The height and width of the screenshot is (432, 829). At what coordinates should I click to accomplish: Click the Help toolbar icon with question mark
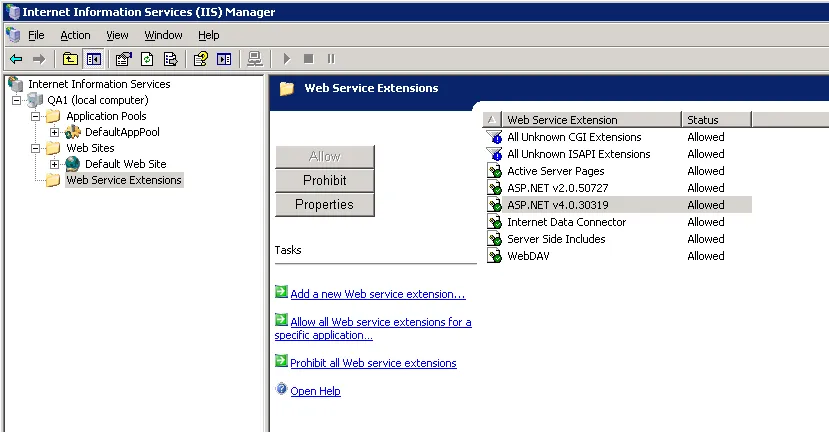[x=201, y=59]
